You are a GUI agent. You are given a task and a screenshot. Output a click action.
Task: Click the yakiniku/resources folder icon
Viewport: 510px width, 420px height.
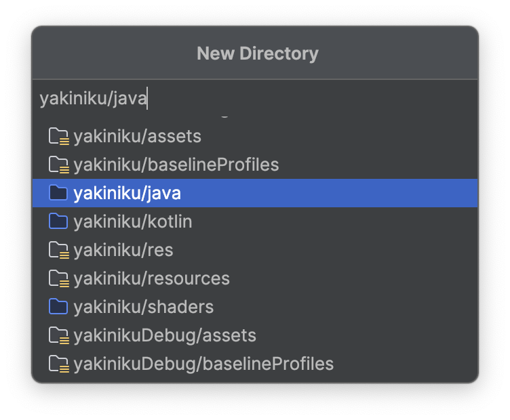(59, 278)
